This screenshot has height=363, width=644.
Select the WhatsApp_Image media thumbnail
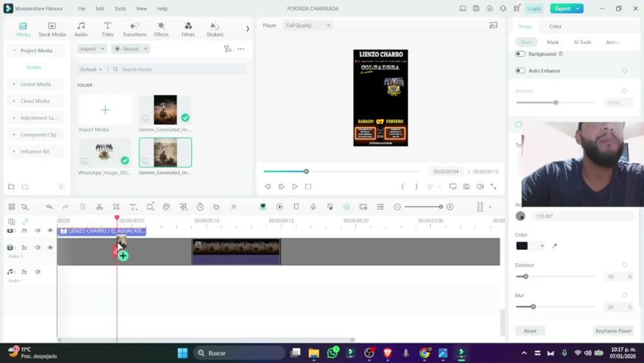104,153
